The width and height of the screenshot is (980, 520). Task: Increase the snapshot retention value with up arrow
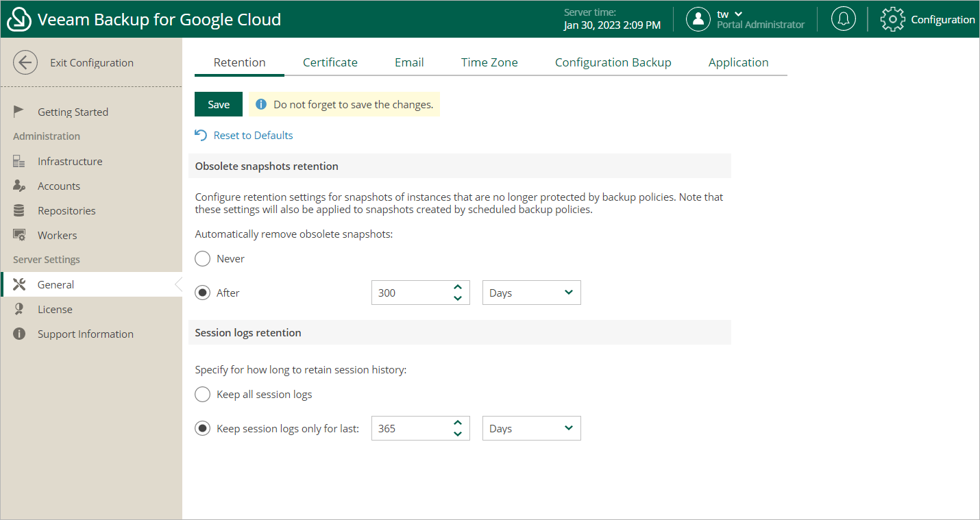click(x=458, y=287)
